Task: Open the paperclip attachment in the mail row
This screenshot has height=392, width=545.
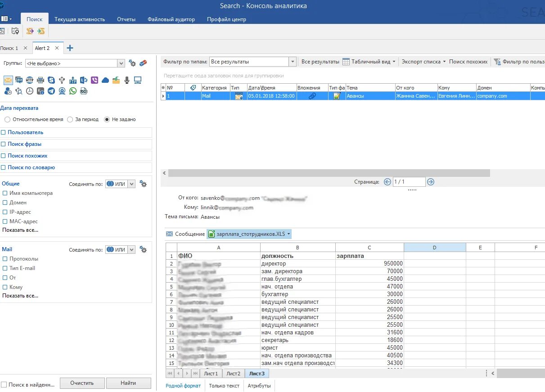Action: click(312, 96)
